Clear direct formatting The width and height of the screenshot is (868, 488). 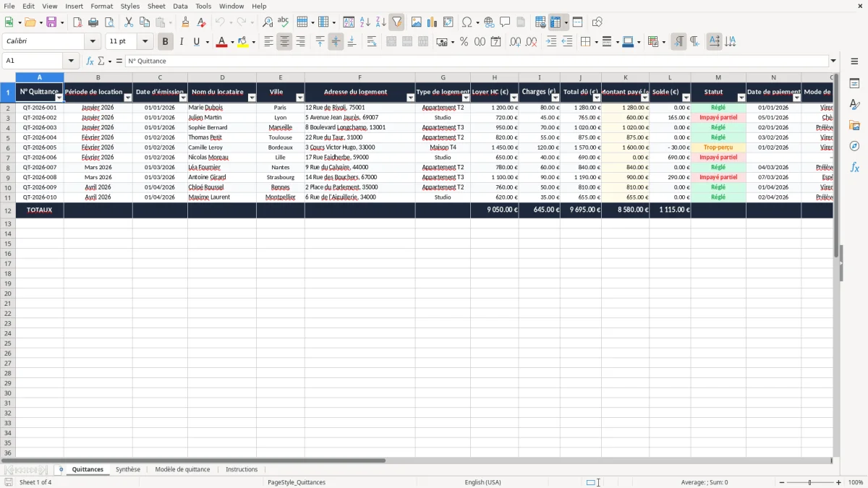[x=202, y=22]
